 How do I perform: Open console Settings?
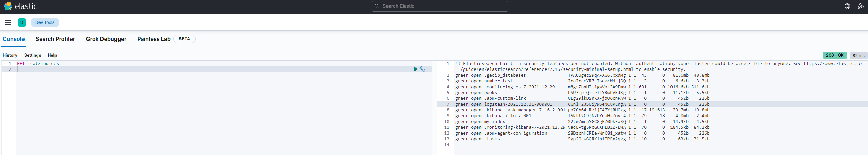point(32,55)
